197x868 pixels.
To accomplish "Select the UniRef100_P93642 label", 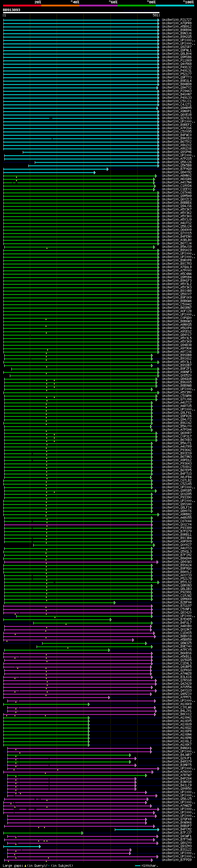I will tap(177, 450).
